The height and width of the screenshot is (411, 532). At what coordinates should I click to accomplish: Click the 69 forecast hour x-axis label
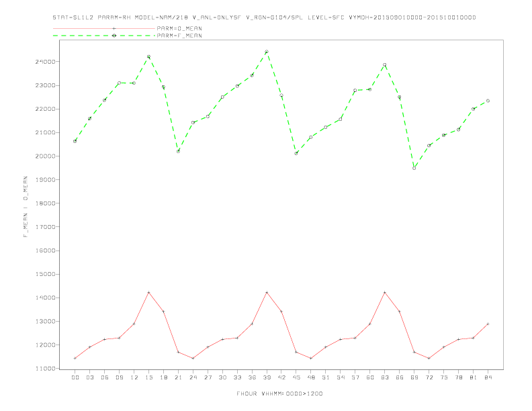(414, 377)
